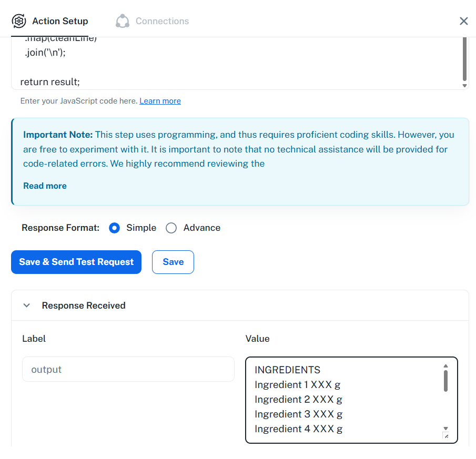The image size is (476, 459).
Task: Select the Advance response format
Action: 171,228
